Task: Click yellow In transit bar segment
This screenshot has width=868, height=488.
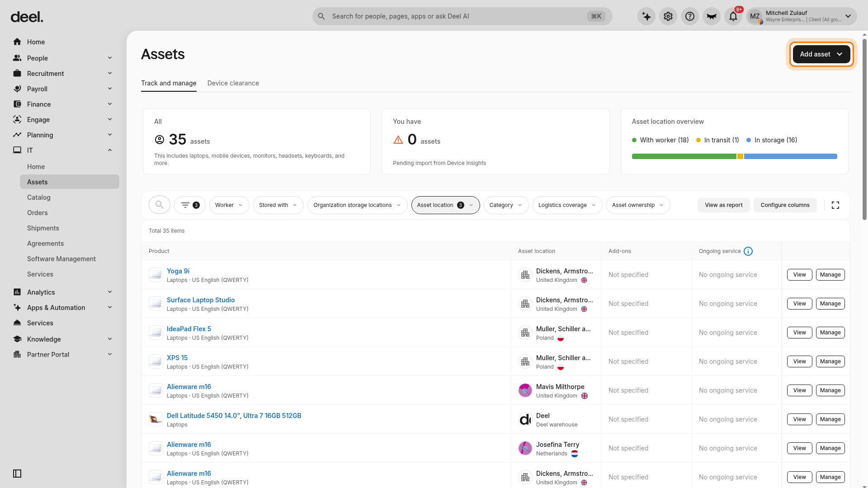Action: pos(740,156)
